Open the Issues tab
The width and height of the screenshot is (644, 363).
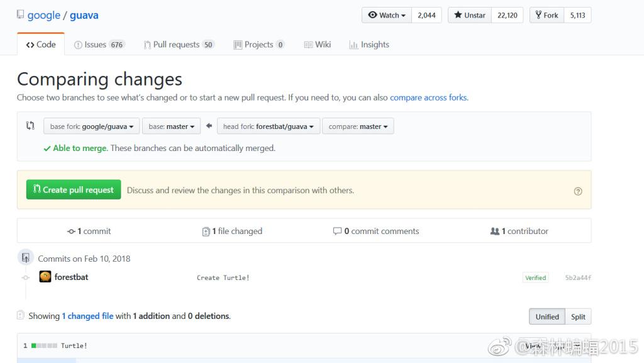99,45
